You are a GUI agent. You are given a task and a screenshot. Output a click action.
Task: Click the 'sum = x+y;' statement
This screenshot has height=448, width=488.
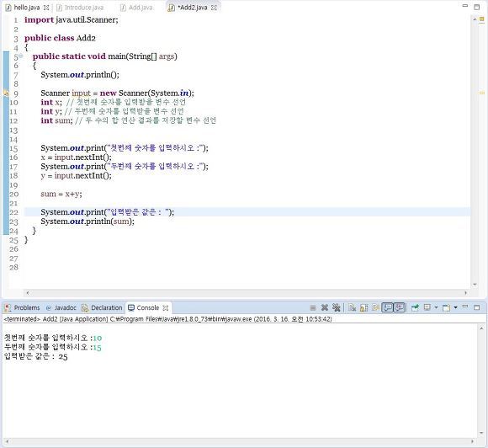click(x=61, y=194)
